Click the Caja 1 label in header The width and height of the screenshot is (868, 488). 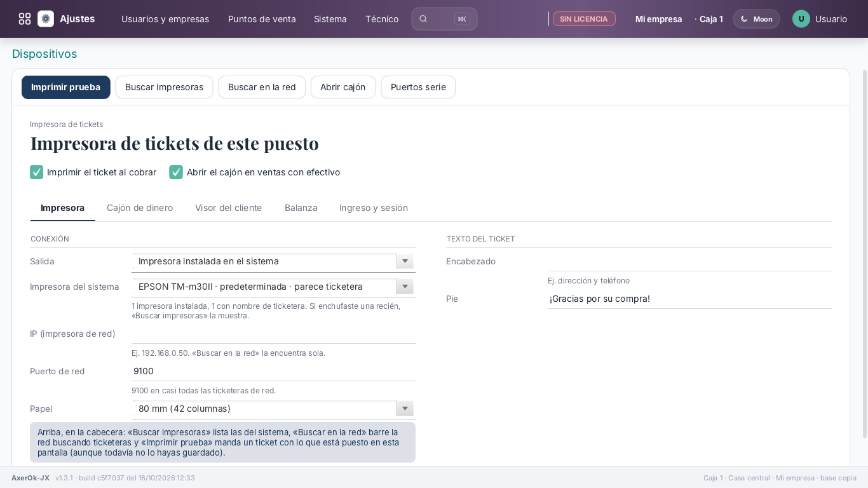pyautogui.click(x=711, y=19)
